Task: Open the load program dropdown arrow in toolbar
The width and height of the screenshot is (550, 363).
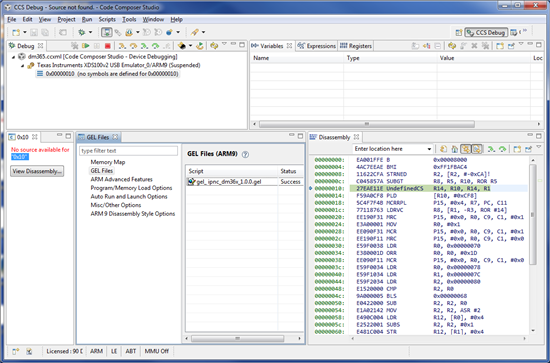Action: tap(138, 32)
